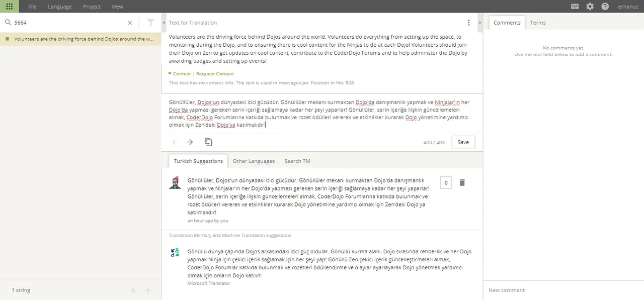Click the 'Microsoft Translator' attribution label

tap(209, 283)
